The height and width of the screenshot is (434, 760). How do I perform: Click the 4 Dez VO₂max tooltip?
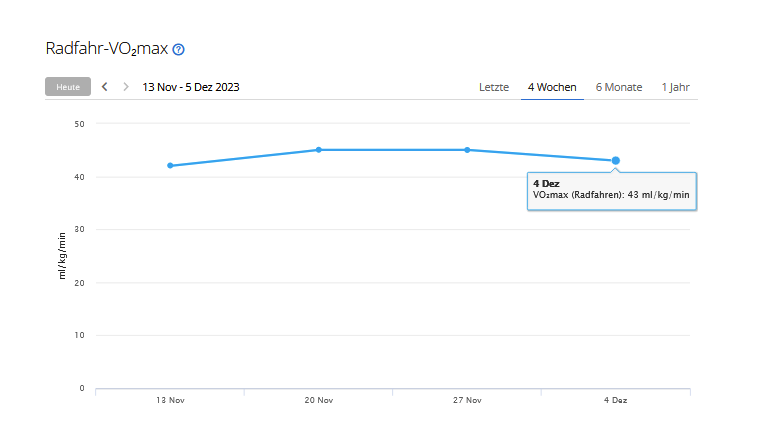point(611,189)
